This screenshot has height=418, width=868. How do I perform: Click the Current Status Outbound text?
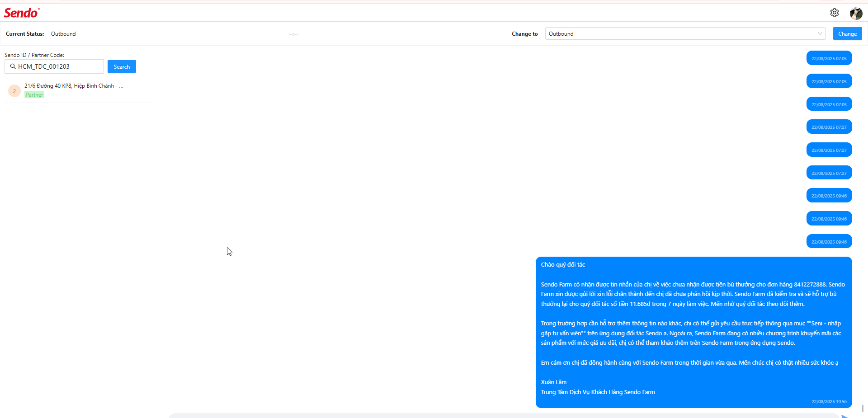[63, 34]
